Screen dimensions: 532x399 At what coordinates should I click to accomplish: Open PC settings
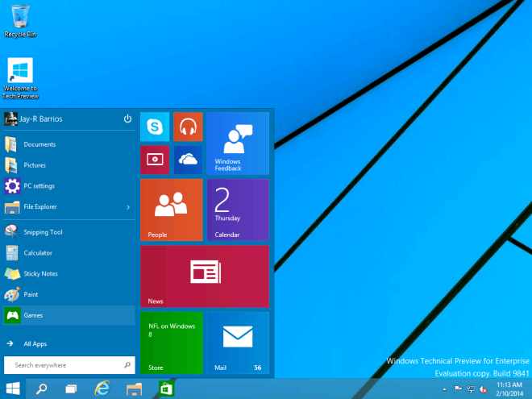(x=69, y=186)
